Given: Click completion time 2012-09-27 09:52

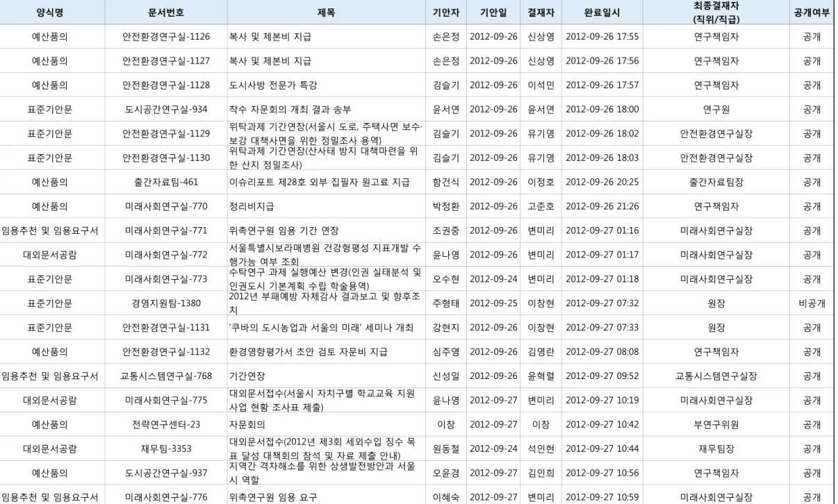Looking at the screenshot, I should (602, 376).
